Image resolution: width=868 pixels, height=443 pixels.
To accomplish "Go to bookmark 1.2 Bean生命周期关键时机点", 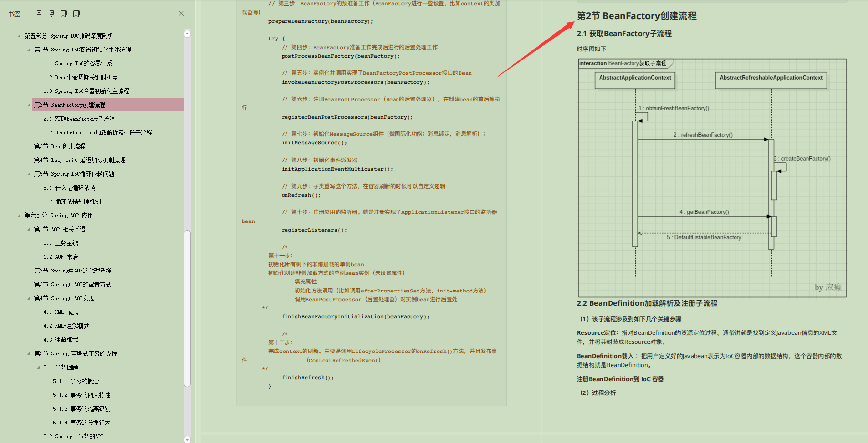I will click(x=81, y=77).
